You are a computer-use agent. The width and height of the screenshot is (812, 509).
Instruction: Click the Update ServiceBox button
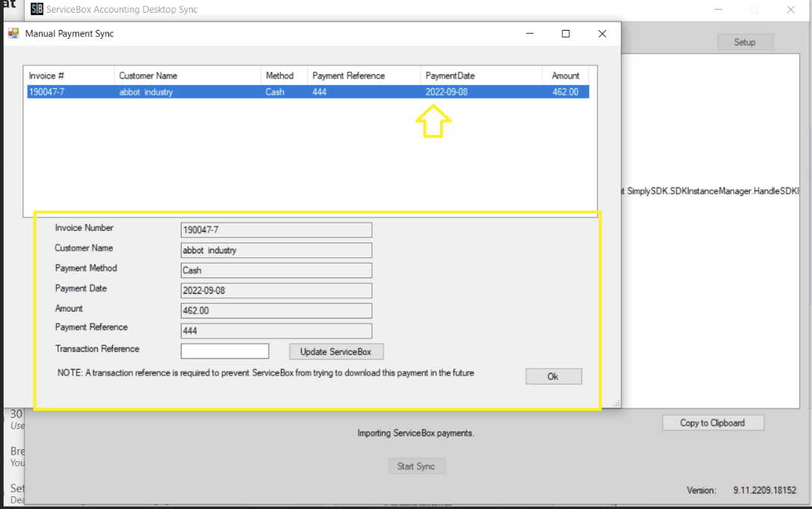tap(336, 351)
